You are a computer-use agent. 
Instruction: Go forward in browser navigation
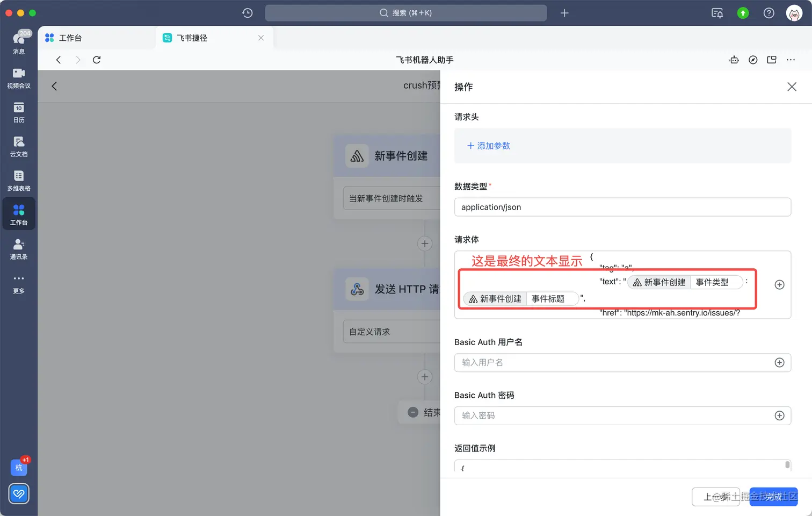pos(78,60)
